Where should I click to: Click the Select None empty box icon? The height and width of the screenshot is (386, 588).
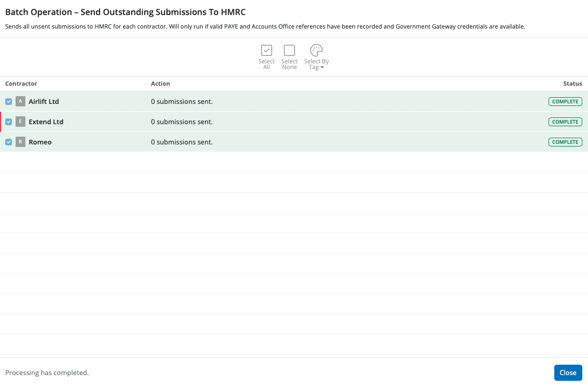(289, 50)
